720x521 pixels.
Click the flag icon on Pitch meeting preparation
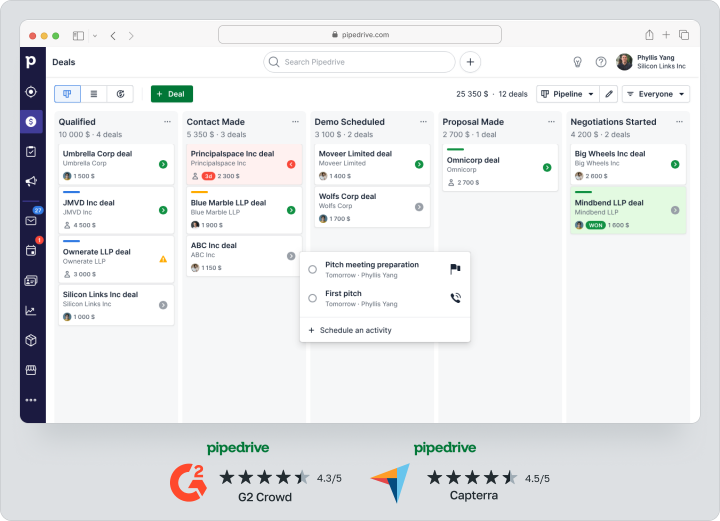[x=455, y=269]
